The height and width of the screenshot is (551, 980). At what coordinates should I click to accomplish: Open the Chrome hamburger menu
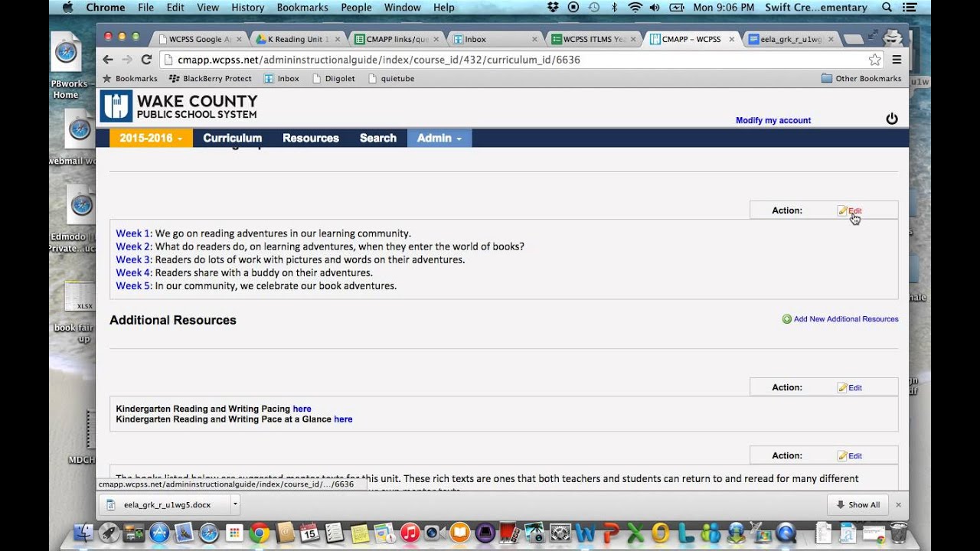[x=897, y=60]
